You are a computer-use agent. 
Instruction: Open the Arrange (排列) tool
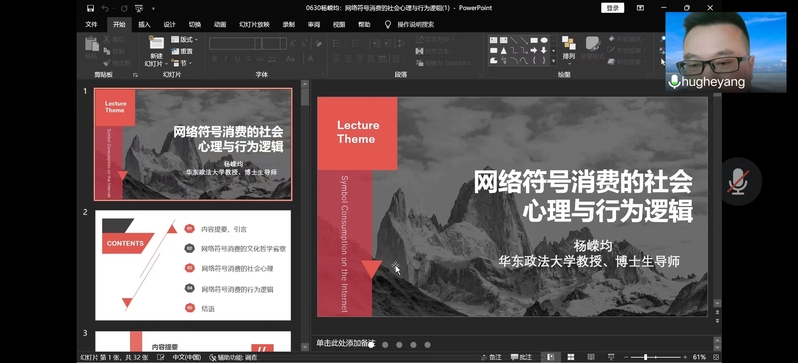(x=568, y=49)
